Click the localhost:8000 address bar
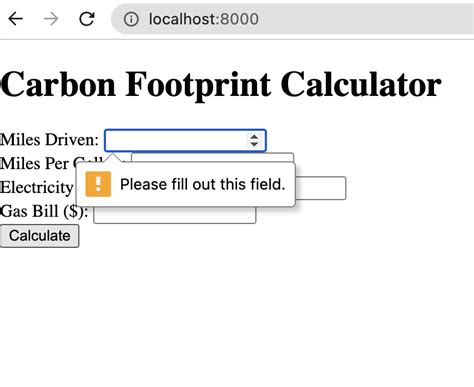474x387 pixels. [293, 19]
